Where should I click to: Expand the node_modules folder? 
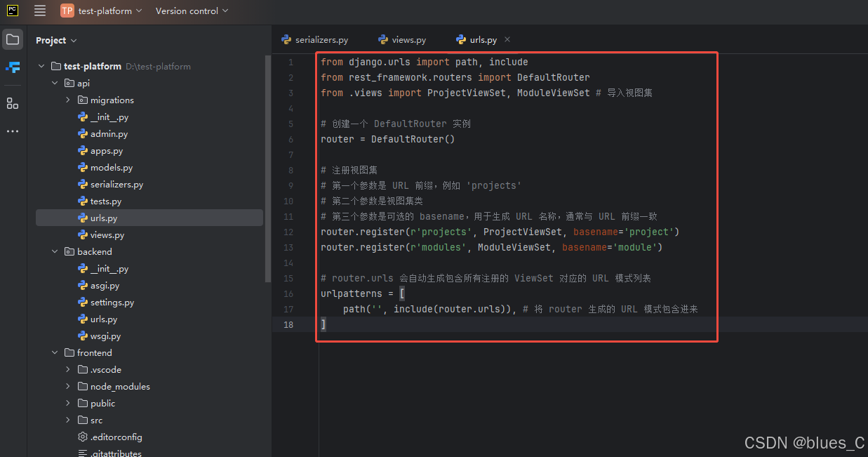pos(68,386)
